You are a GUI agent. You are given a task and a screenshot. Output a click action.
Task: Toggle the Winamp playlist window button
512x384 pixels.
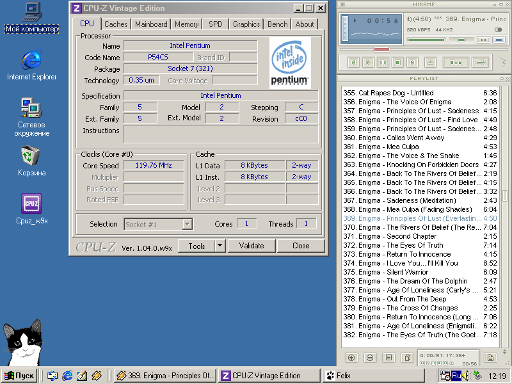pyautogui.click(x=499, y=40)
